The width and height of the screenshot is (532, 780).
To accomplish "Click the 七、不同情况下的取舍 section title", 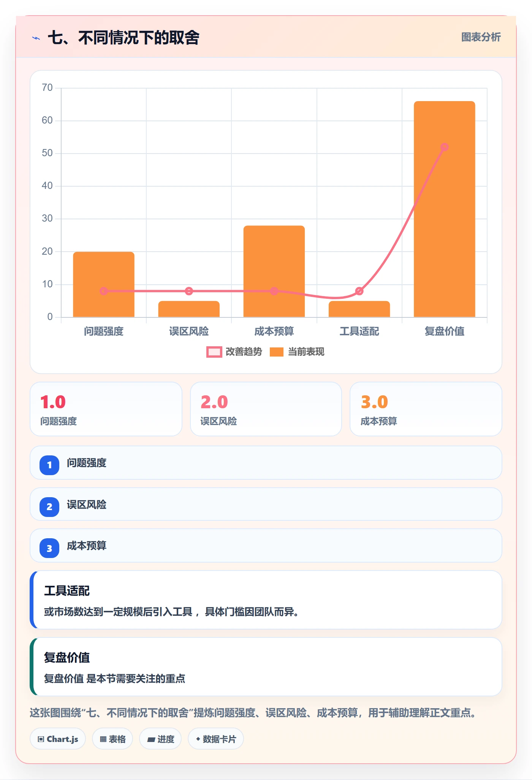I will coord(123,38).
